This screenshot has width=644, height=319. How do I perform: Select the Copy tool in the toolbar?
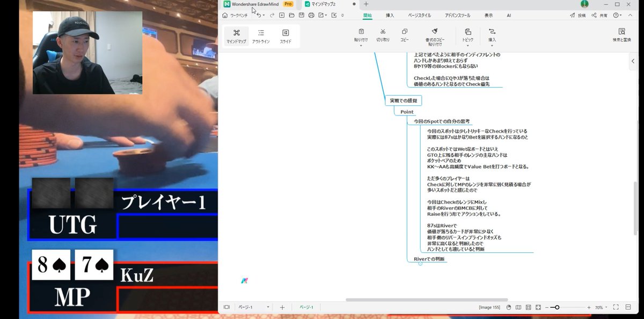pos(405,34)
